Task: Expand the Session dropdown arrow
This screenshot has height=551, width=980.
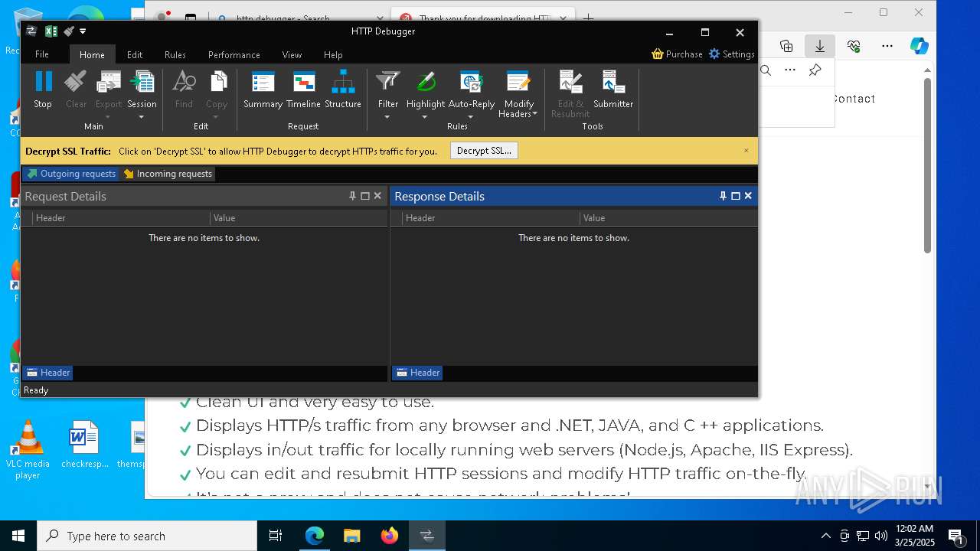Action: click(x=142, y=117)
